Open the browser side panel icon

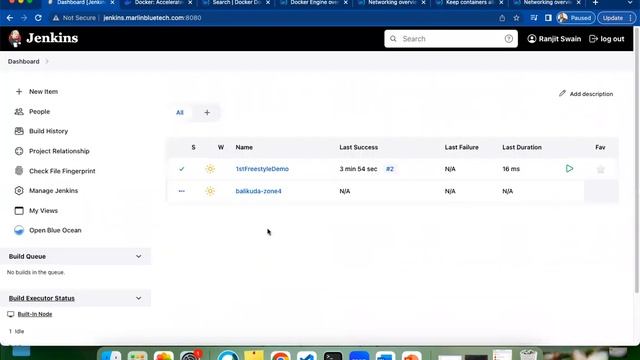(548, 18)
